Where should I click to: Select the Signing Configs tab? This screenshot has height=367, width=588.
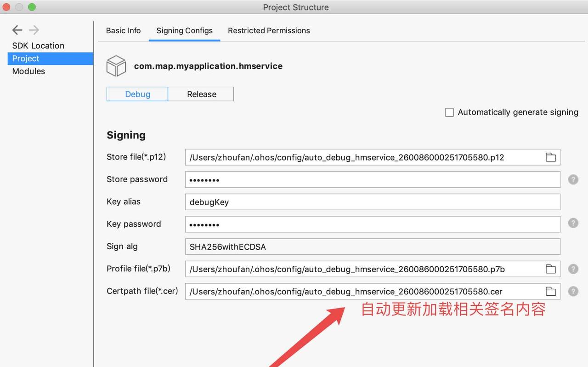click(184, 31)
